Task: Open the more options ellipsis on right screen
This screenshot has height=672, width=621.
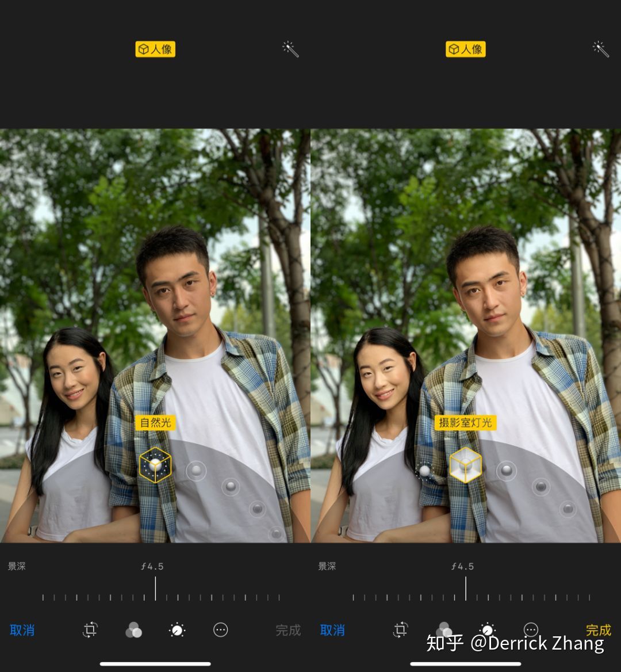Action: 531,629
